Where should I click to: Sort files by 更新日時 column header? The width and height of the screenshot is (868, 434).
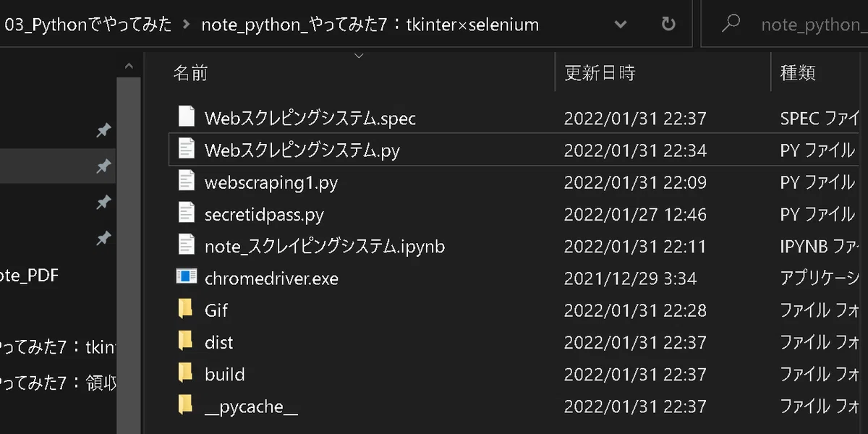coord(600,72)
